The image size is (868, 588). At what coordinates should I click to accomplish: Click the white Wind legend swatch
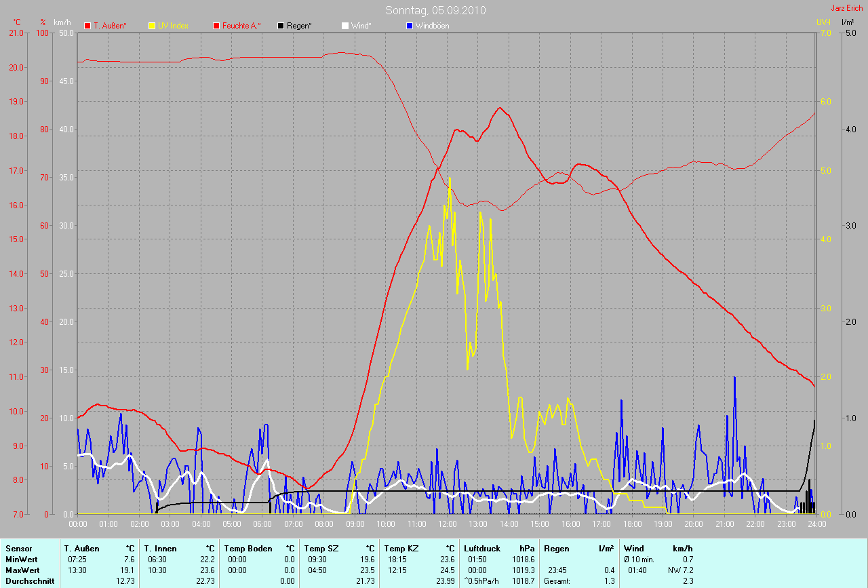click(x=344, y=26)
